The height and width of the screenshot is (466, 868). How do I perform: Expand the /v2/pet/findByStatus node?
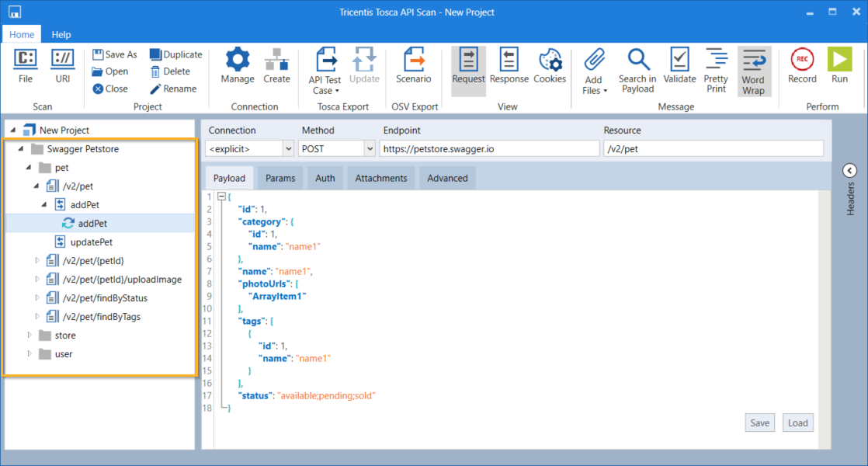[36, 298]
